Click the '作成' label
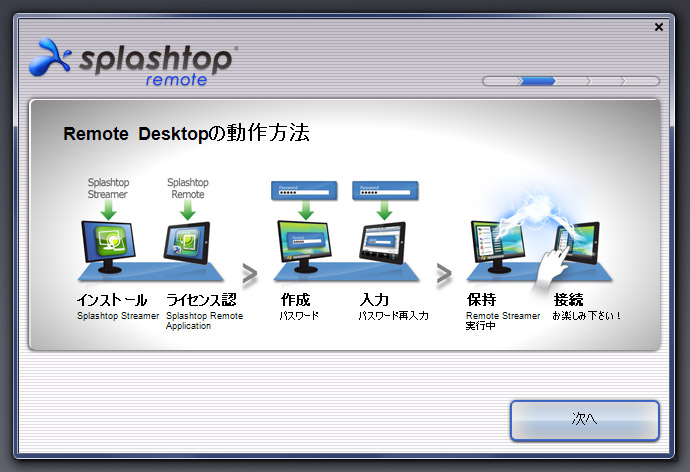690x472 pixels. 295,300
